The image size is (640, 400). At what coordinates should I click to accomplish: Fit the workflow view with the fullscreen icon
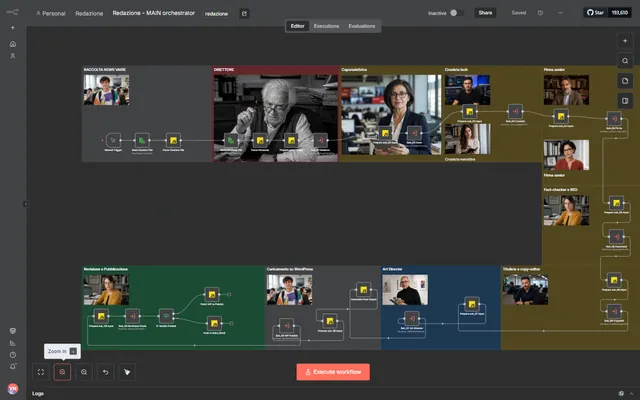tap(41, 372)
